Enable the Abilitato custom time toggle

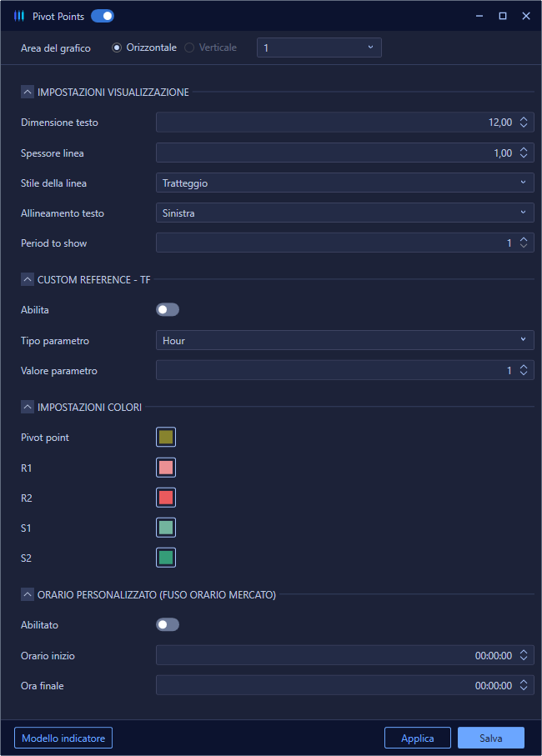tap(168, 625)
